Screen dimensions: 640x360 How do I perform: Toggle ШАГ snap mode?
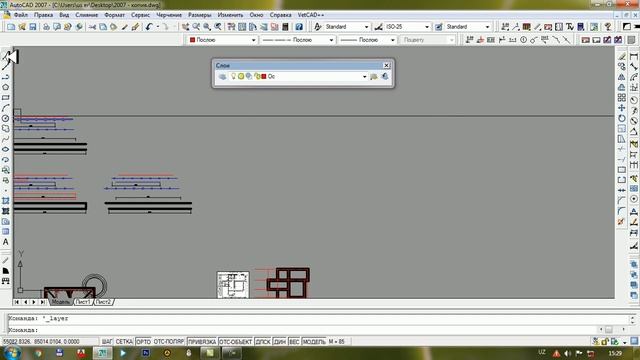(107, 342)
